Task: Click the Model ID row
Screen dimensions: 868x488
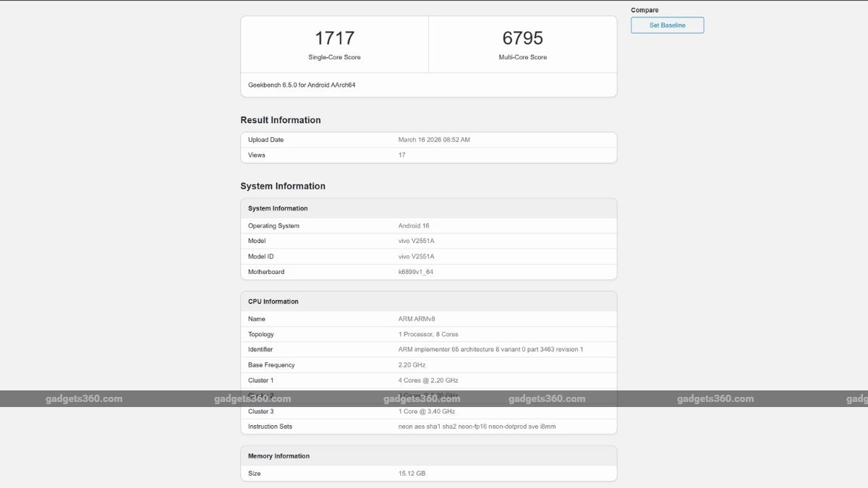Action: coord(428,256)
